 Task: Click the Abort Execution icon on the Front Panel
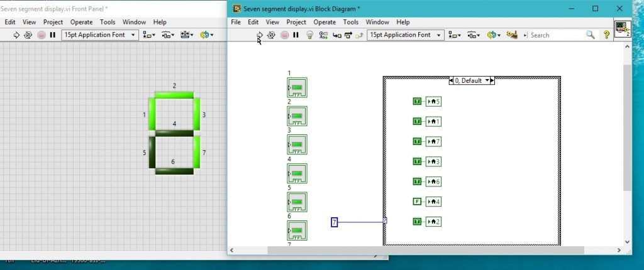pos(41,35)
